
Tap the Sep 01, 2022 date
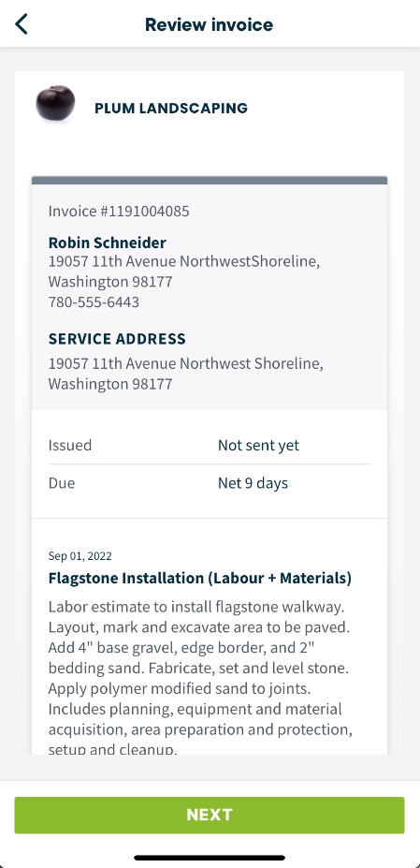(80, 556)
